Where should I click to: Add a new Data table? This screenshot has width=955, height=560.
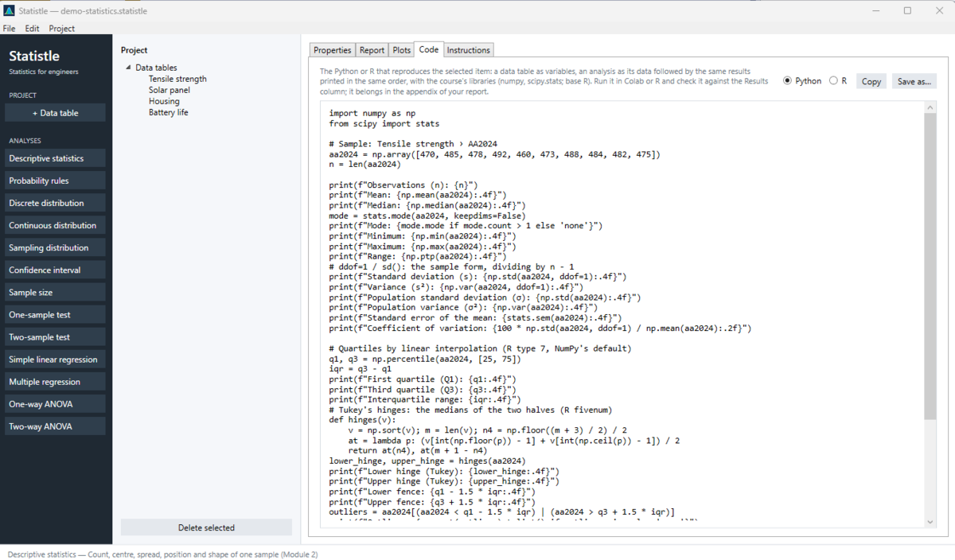tap(55, 113)
